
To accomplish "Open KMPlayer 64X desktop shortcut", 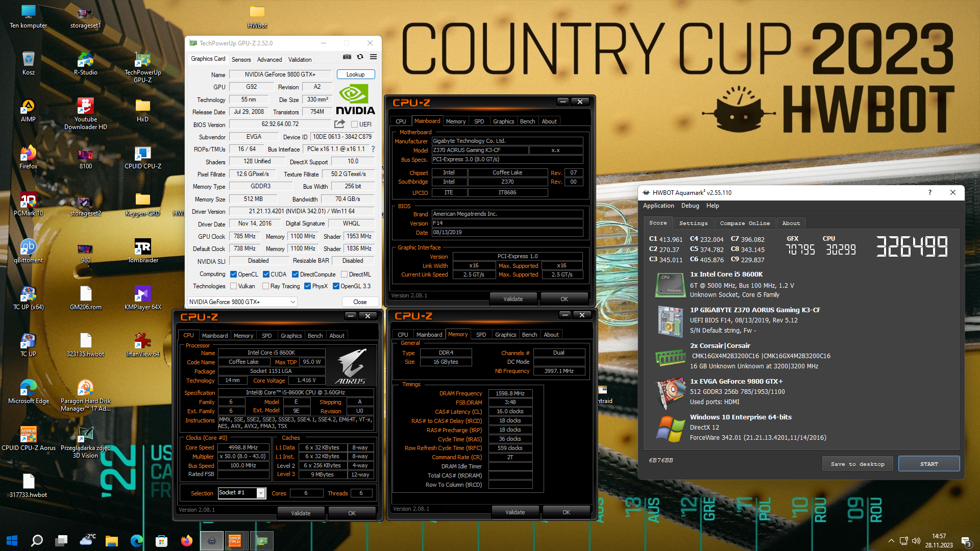I will (143, 298).
